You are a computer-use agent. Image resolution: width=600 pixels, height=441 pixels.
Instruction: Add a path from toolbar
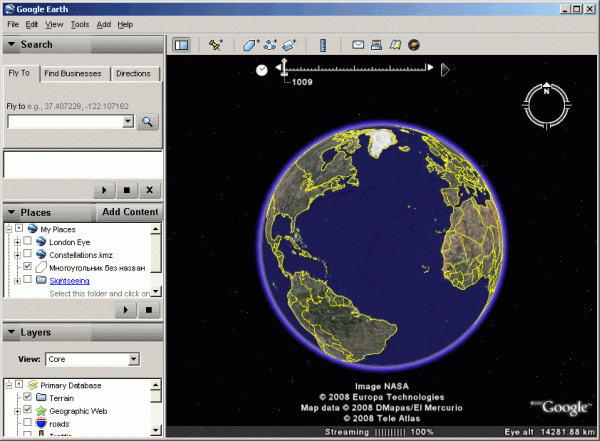click(x=270, y=45)
